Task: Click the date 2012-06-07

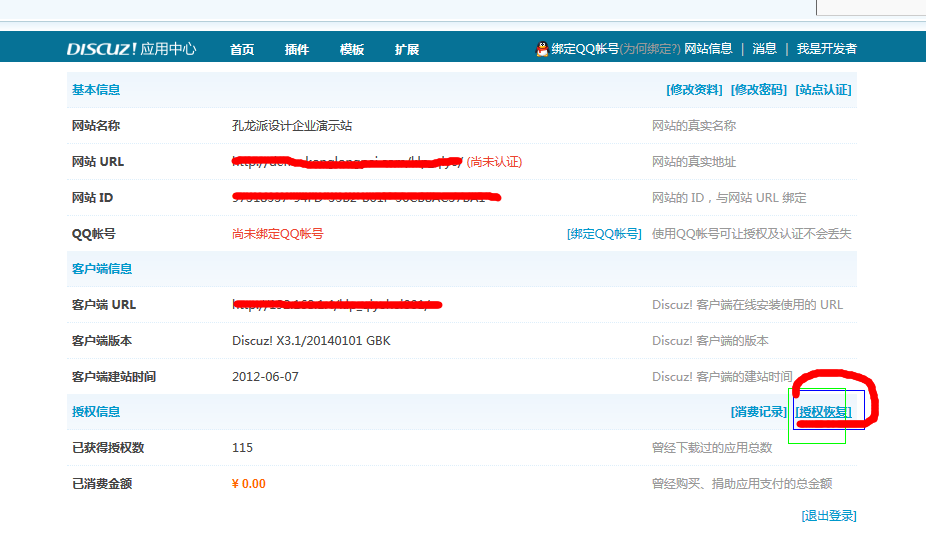Action: [265, 377]
